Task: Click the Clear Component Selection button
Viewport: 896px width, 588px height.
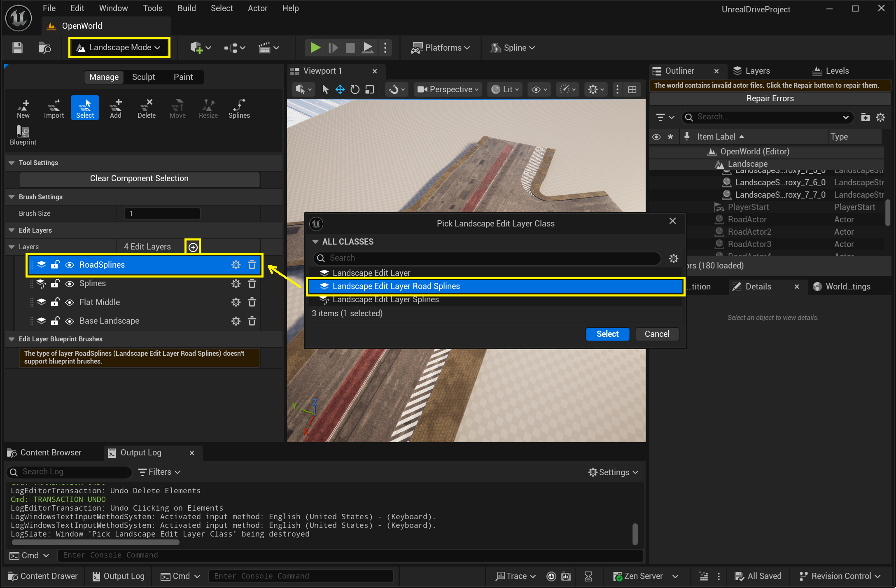Action: click(x=139, y=179)
